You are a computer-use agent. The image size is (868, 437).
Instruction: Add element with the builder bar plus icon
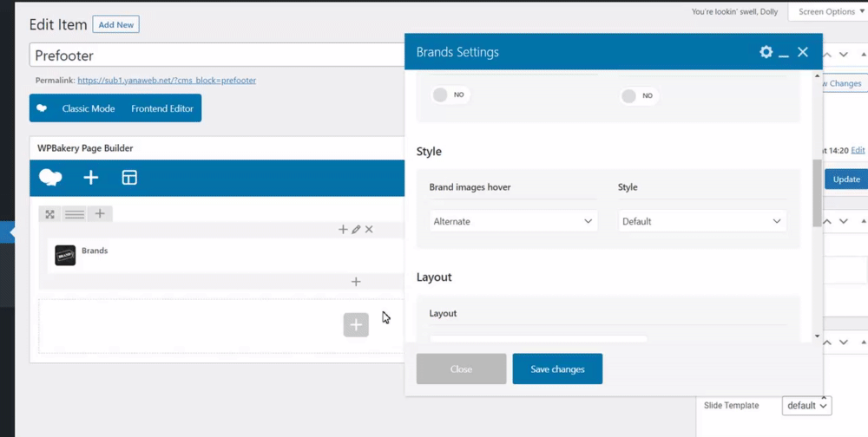coord(91,178)
